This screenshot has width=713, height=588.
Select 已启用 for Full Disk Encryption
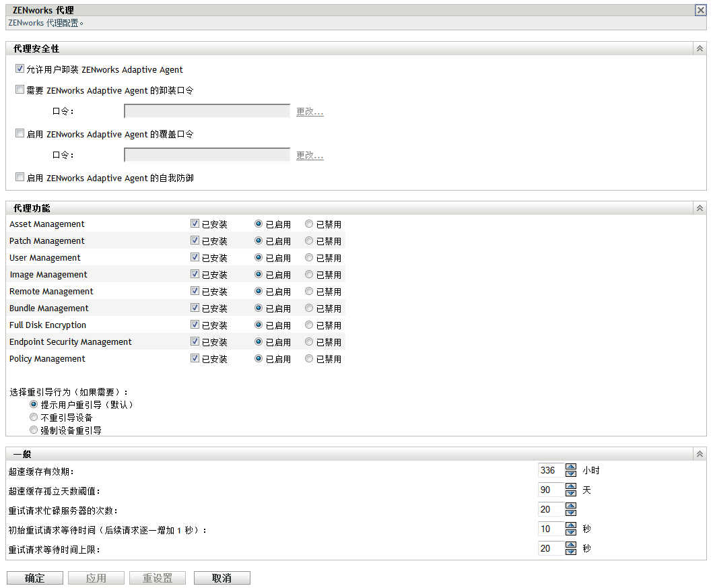(259, 325)
